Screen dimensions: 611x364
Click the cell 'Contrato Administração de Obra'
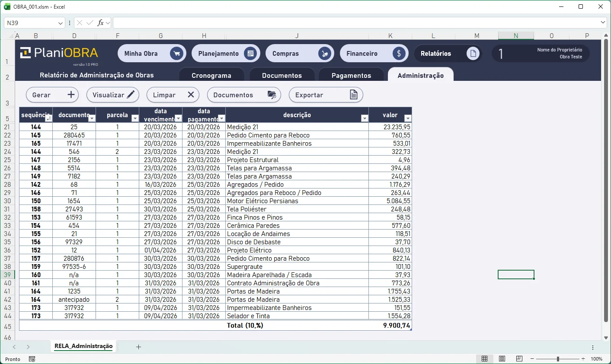[297, 283]
